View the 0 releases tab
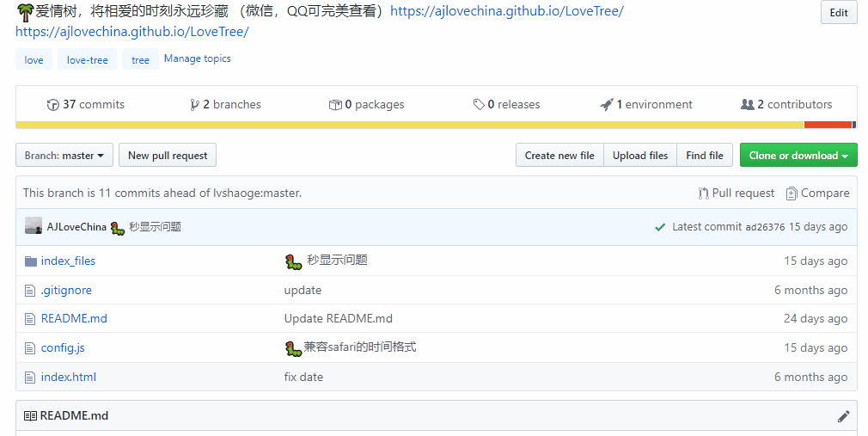The width and height of the screenshot is (868, 436). click(506, 104)
